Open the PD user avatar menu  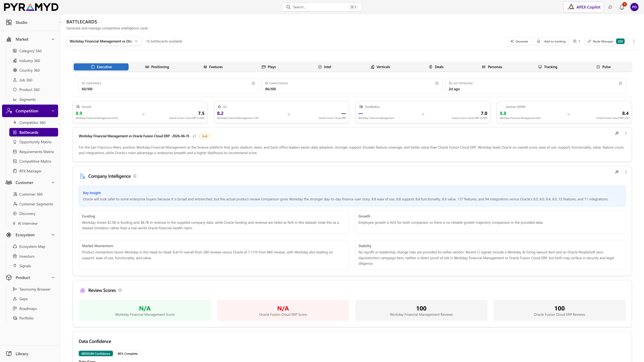634,7
